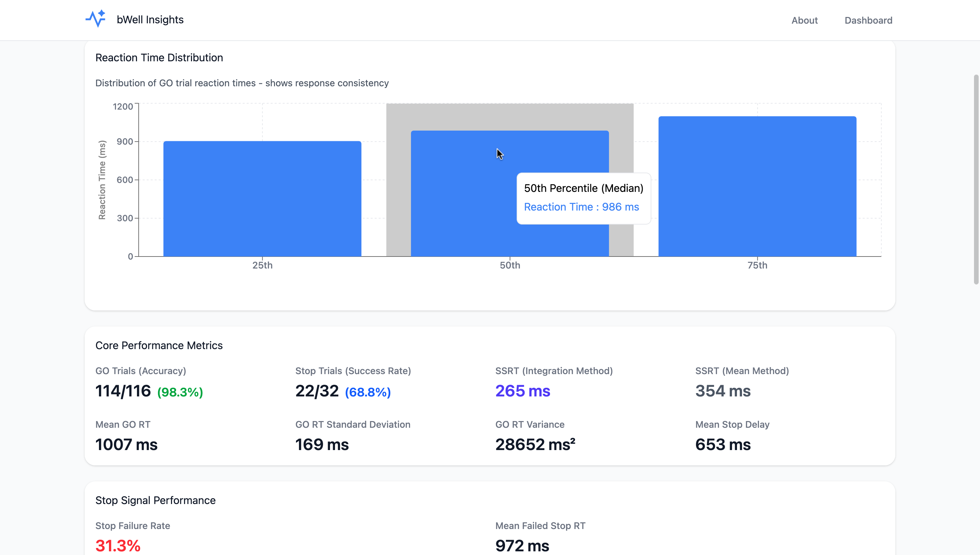Go to the Dashboard link
The width and height of the screenshot is (980, 555).
pyautogui.click(x=868, y=20)
